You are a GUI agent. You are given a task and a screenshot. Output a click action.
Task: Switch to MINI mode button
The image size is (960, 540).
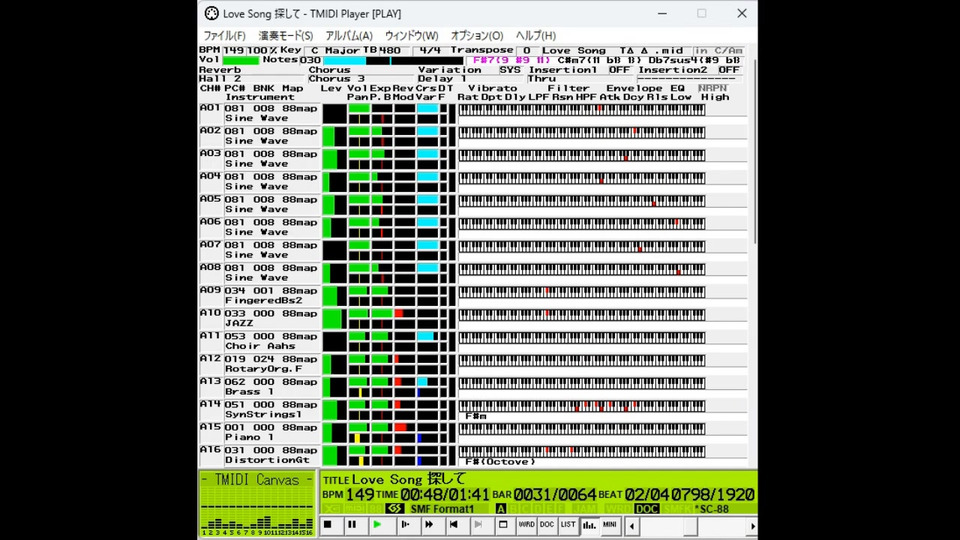click(x=610, y=525)
